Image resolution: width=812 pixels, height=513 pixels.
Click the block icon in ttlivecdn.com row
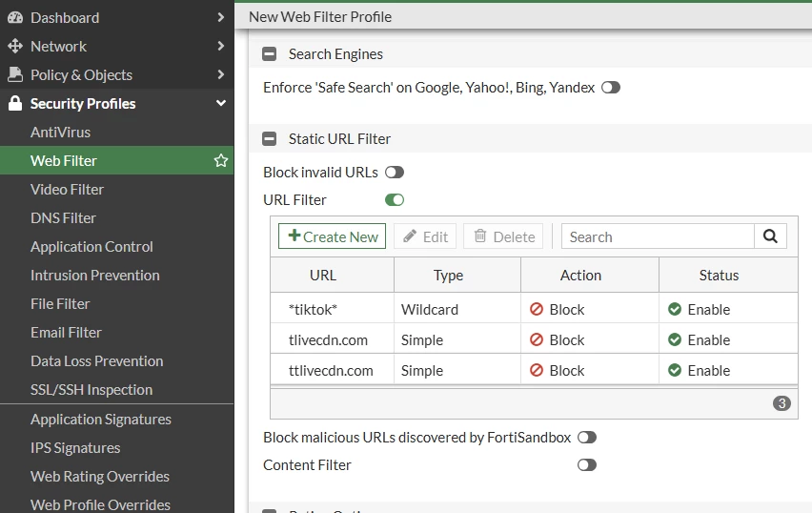pos(537,371)
